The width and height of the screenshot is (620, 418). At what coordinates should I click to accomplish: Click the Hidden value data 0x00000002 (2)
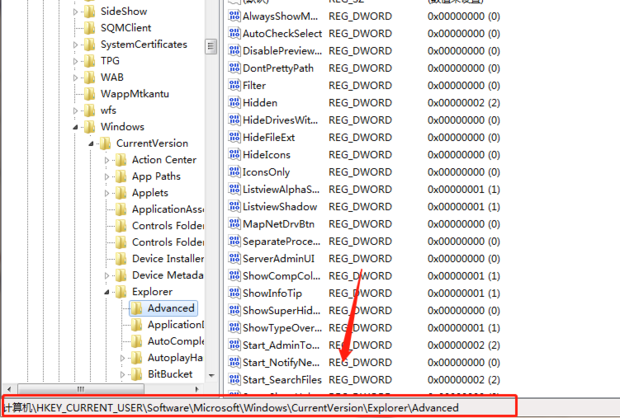pyautogui.click(x=463, y=103)
